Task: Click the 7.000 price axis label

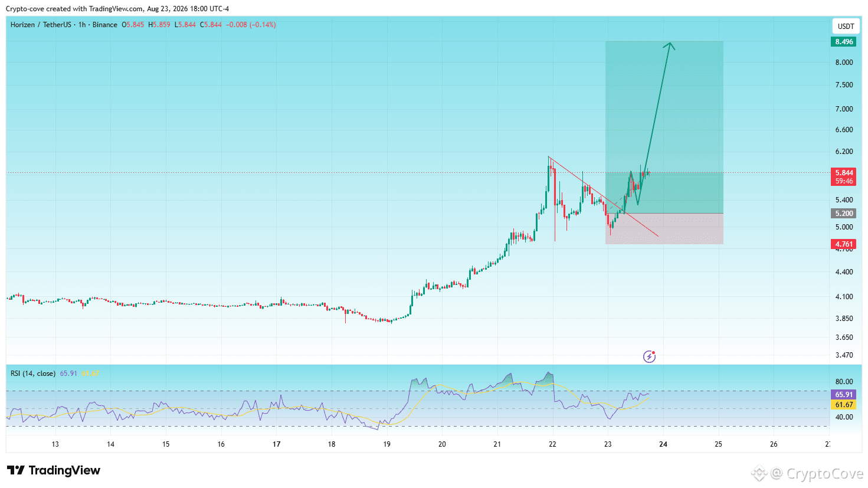Action: pyautogui.click(x=844, y=109)
